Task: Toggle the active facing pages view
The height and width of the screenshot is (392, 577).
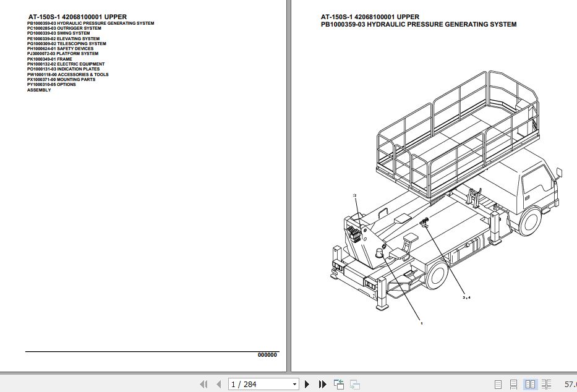Action: pyautogui.click(x=530, y=384)
